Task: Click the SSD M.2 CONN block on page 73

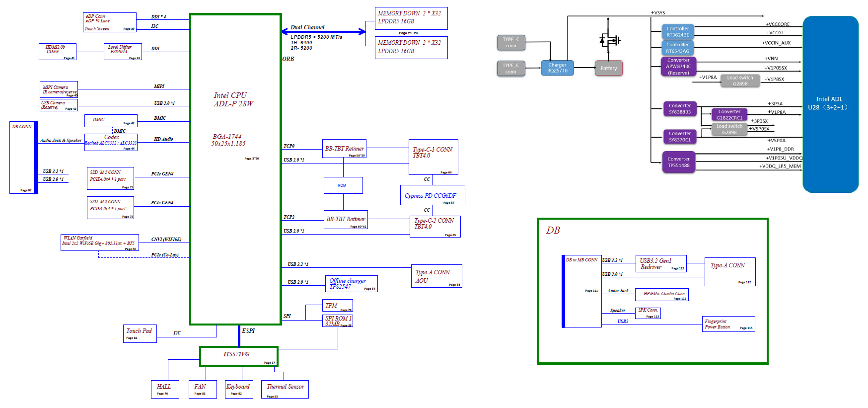Action: [110, 179]
